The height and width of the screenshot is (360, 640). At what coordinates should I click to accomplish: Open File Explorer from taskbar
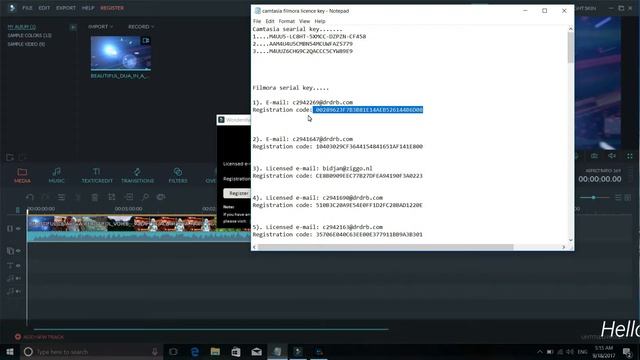[215, 351]
